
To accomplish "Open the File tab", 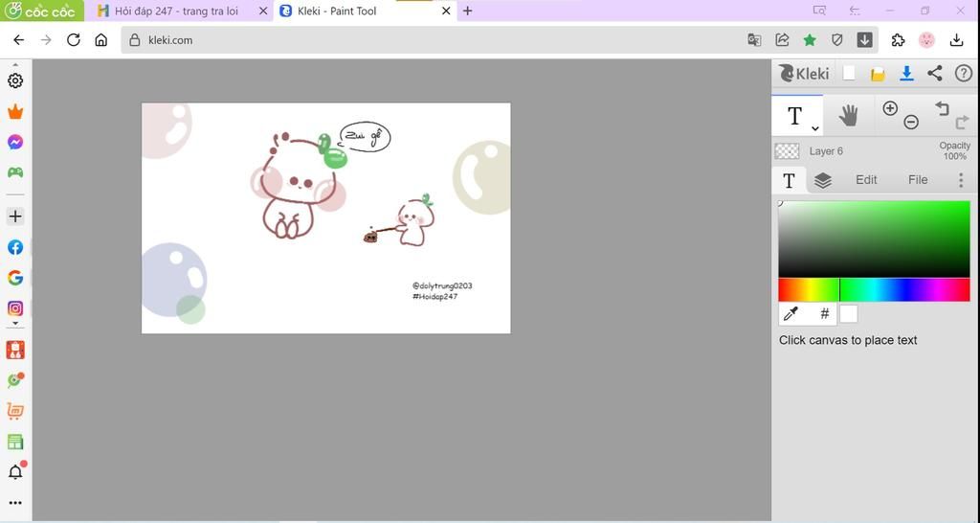I will (918, 180).
